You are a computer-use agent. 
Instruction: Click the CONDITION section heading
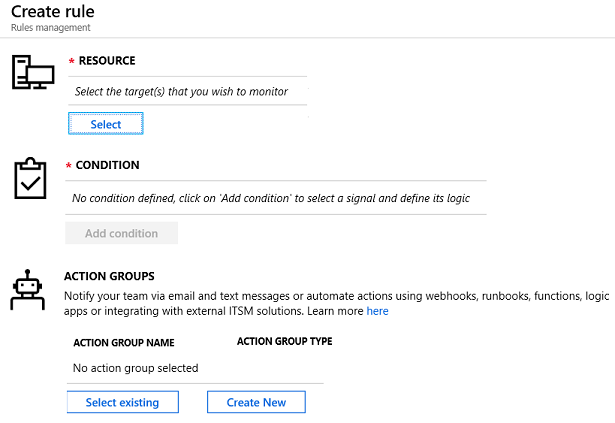click(107, 165)
